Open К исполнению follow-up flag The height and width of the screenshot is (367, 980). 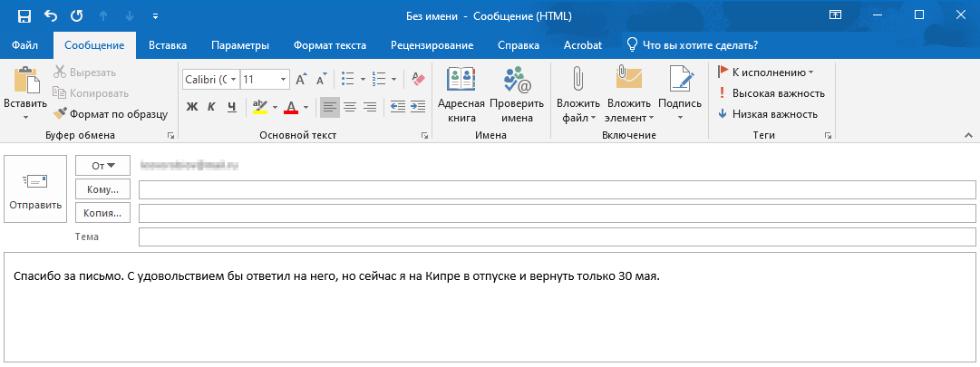766,72
